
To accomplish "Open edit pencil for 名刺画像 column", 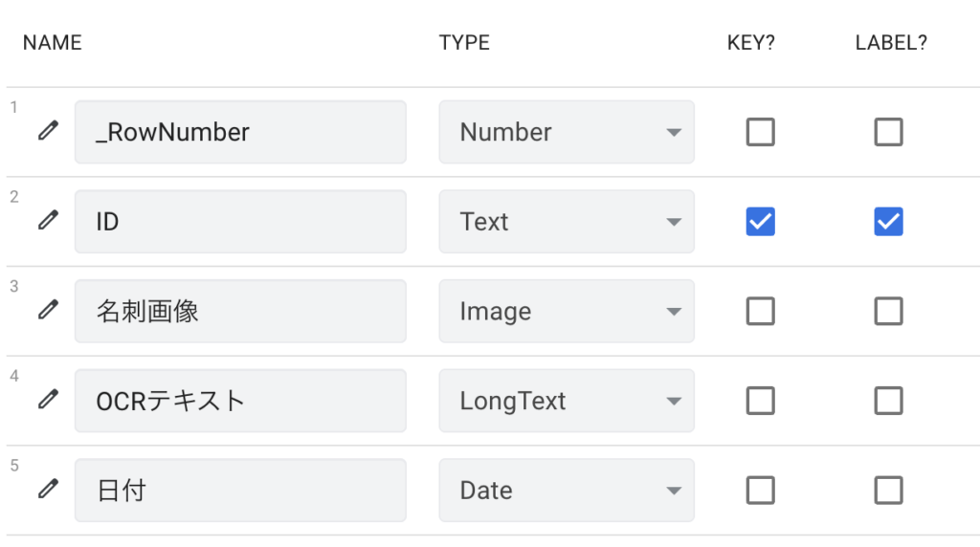I will pos(48,311).
